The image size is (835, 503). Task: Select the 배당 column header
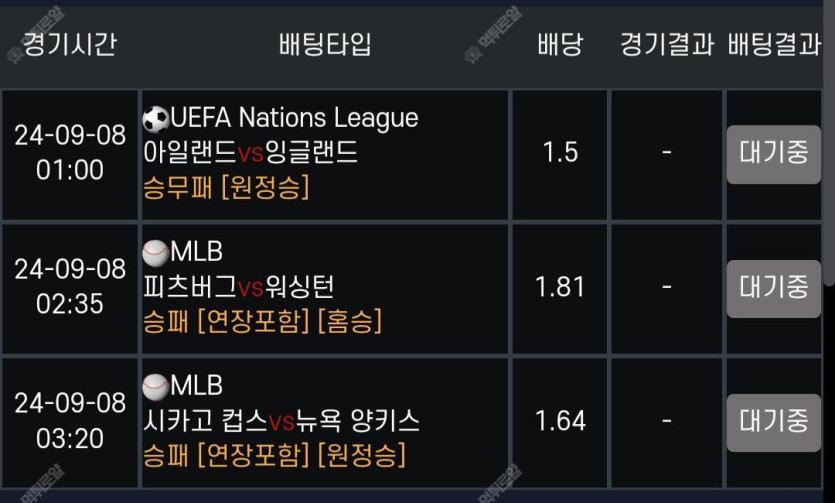560,44
